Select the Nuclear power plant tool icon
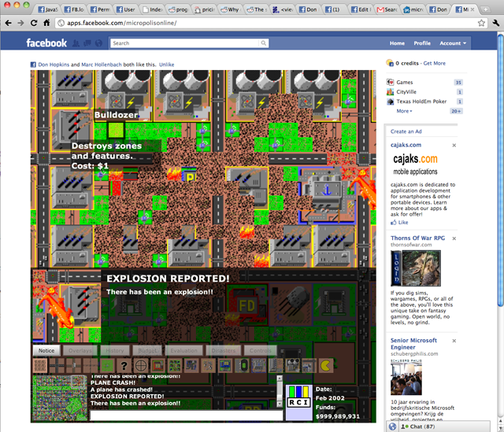504x432 pixels. 292,366
